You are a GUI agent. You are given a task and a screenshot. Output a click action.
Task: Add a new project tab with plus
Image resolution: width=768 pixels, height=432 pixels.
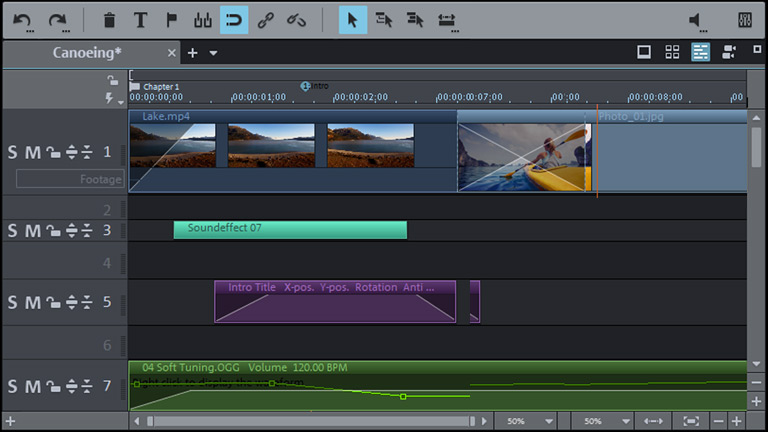192,52
